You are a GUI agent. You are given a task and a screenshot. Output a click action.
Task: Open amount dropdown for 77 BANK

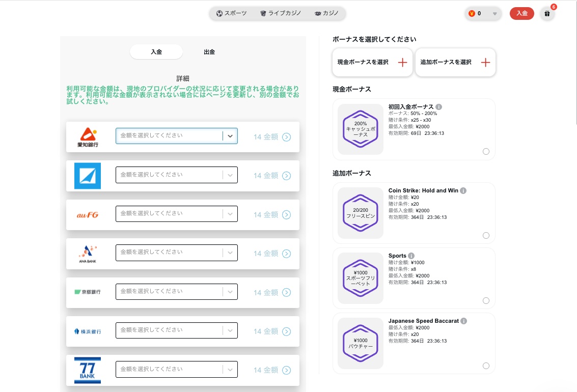coord(177,369)
